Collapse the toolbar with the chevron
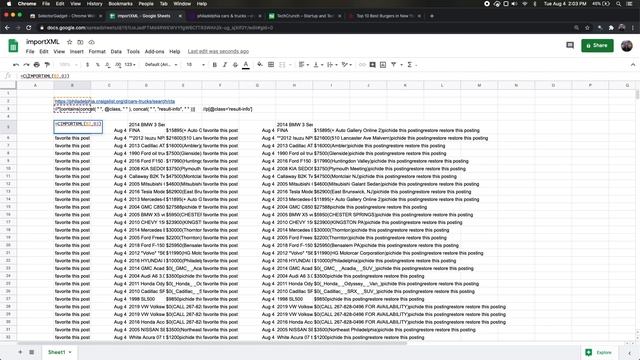This screenshot has height=360, width=640. 633,64
